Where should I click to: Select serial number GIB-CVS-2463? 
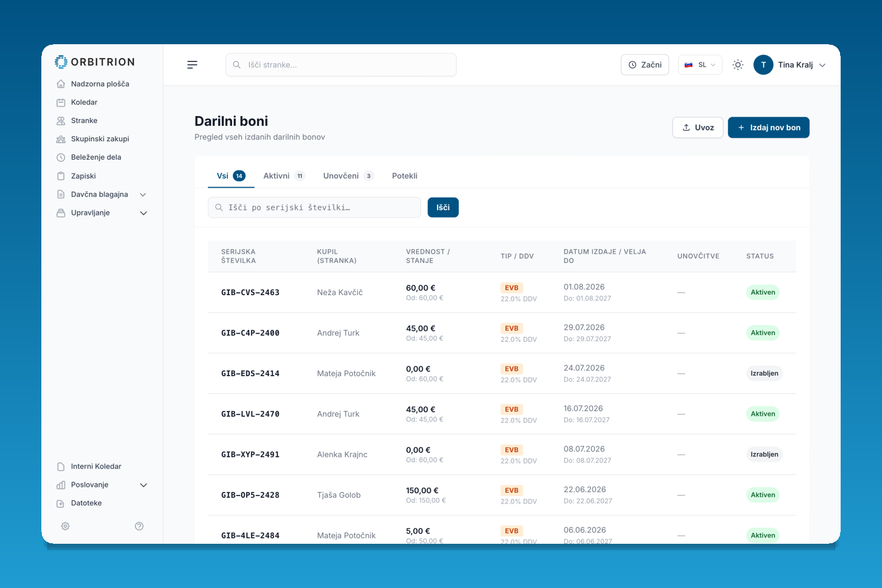point(250,292)
